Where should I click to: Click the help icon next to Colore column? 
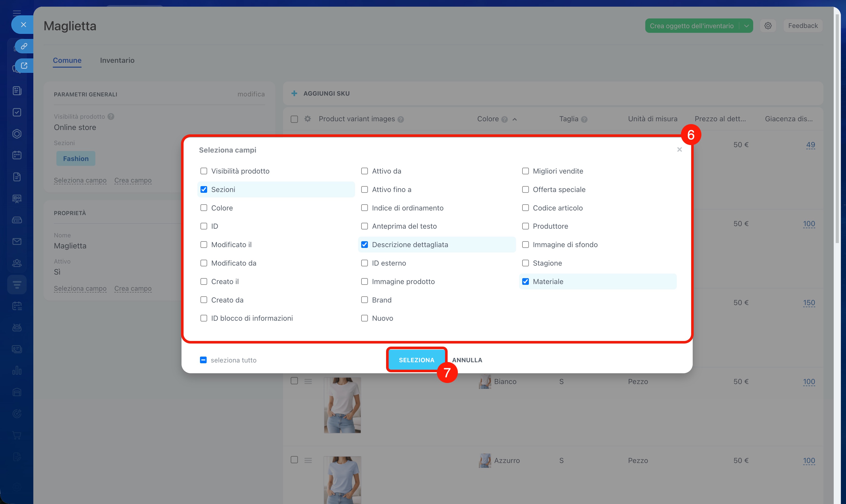pos(504,119)
